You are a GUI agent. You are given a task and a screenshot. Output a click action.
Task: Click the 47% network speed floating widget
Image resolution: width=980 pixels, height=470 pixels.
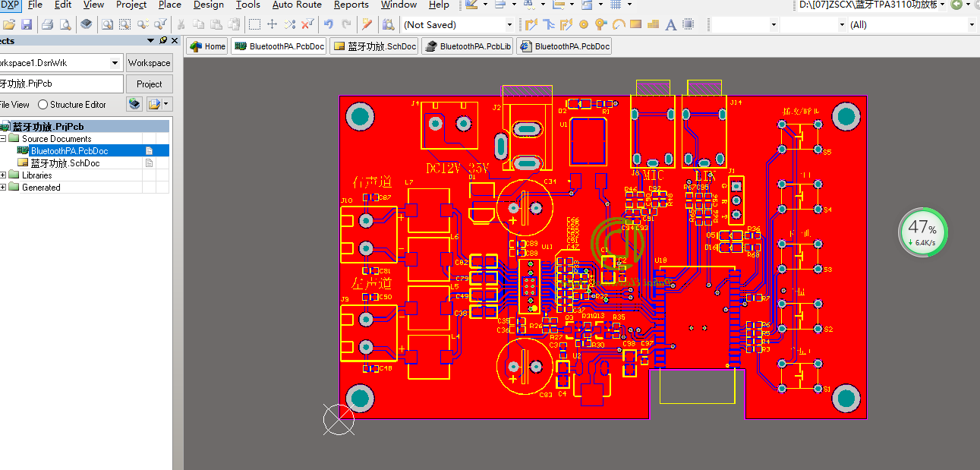click(x=923, y=232)
